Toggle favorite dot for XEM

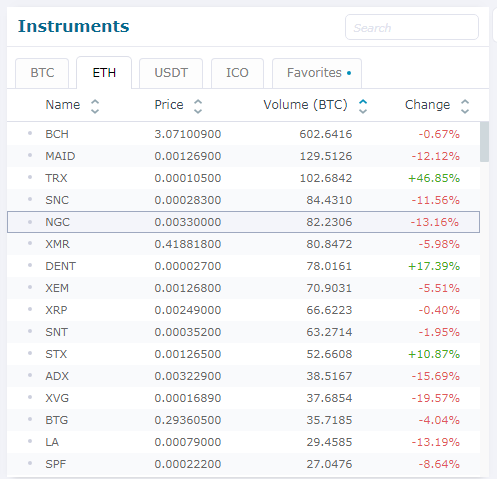(x=30, y=287)
